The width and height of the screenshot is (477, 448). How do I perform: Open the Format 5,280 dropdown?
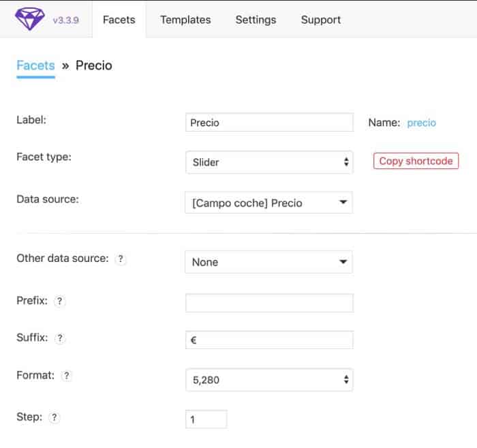click(x=269, y=380)
